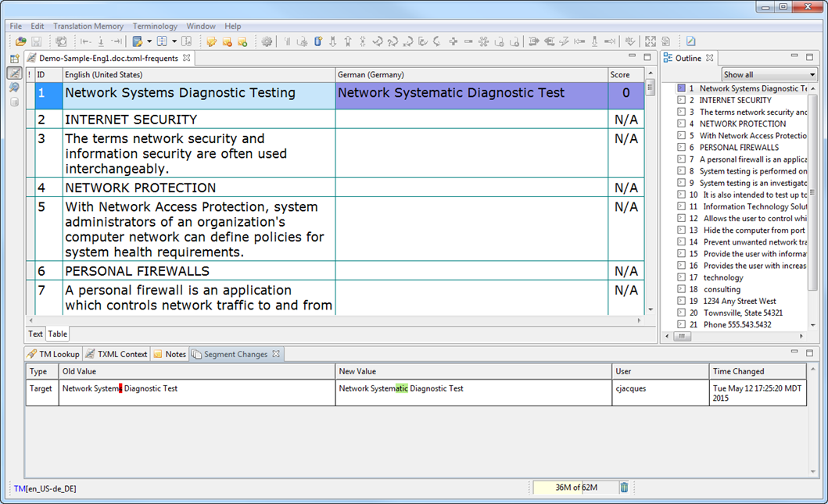Switch to the Text view tab

pos(35,334)
